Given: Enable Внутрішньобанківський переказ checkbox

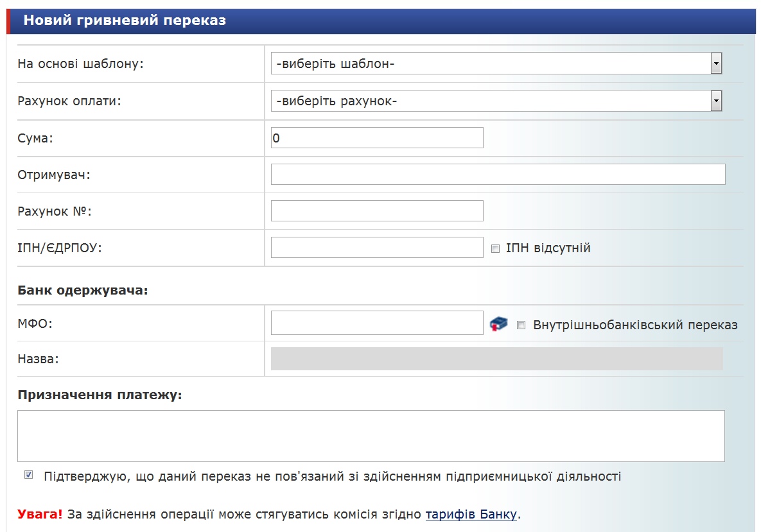Looking at the screenshot, I should click(521, 325).
